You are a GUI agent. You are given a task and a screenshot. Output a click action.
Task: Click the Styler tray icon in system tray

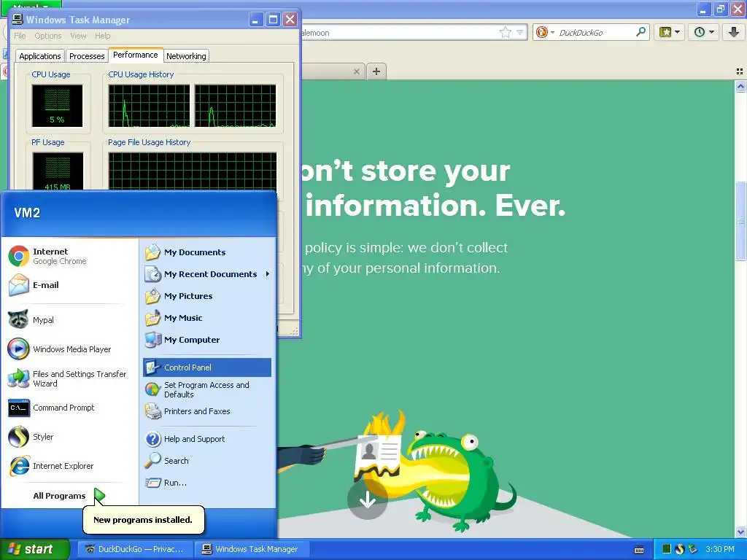[680, 549]
